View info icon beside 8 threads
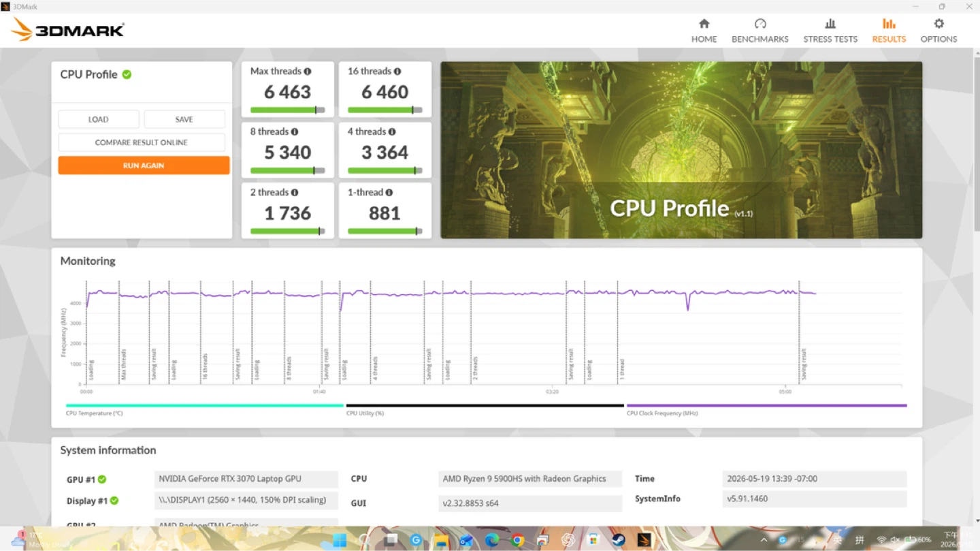The width and height of the screenshot is (980, 551). (x=295, y=132)
